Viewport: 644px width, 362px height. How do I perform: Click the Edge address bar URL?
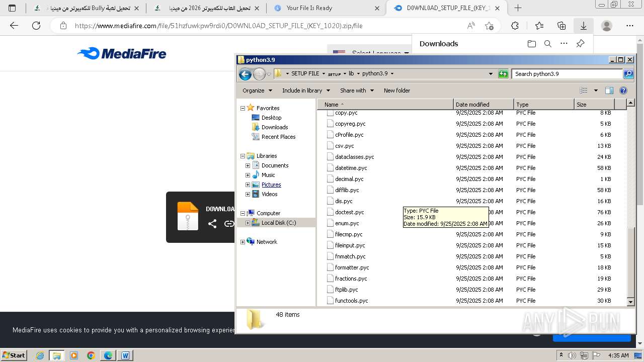click(x=218, y=26)
